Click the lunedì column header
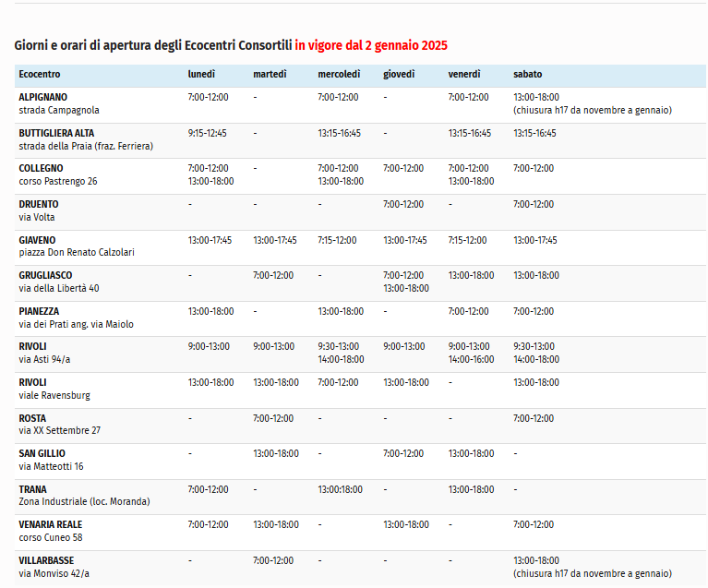Viewport: 708px width, 588px height. [x=201, y=74]
